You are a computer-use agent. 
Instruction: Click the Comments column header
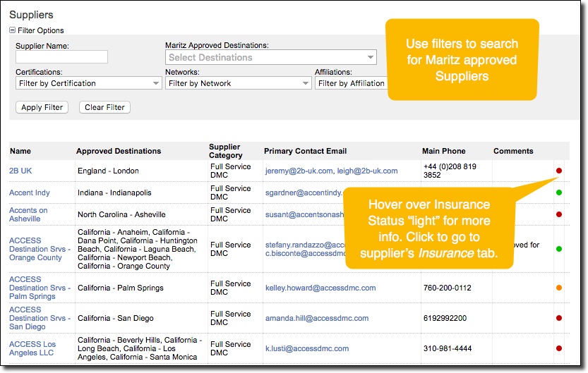click(x=513, y=151)
